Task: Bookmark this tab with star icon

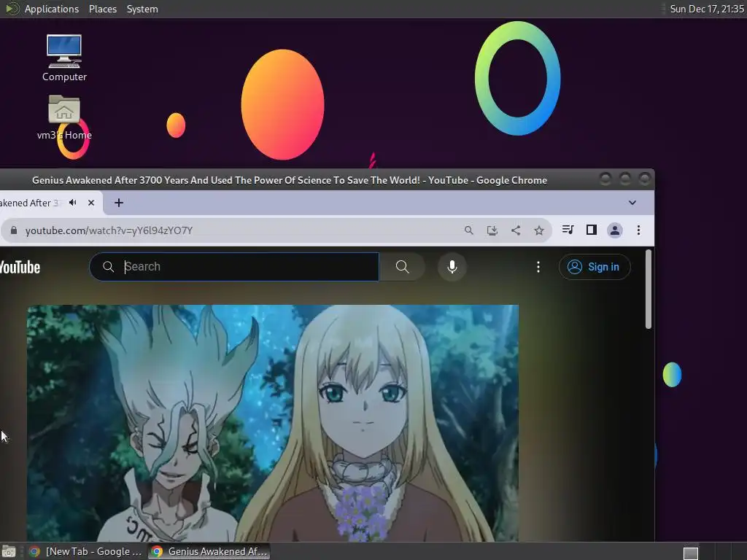Action: click(x=539, y=230)
